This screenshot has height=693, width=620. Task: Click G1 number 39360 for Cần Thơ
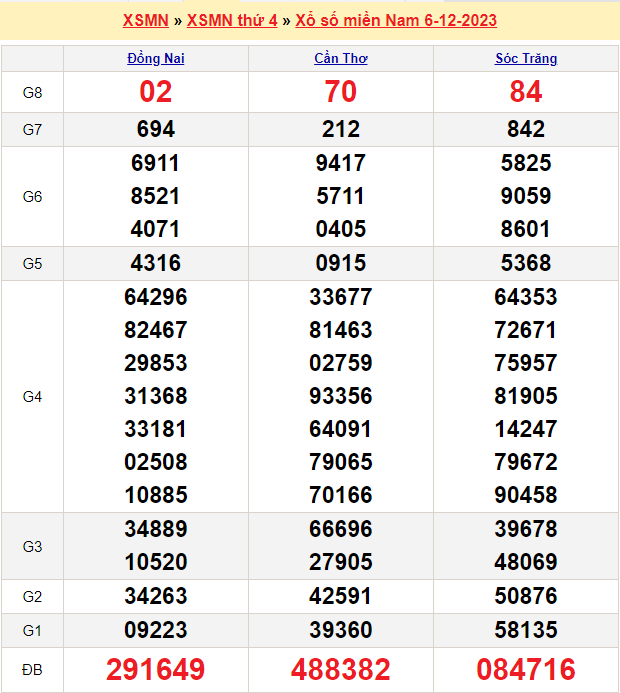[x=341, y=630]
